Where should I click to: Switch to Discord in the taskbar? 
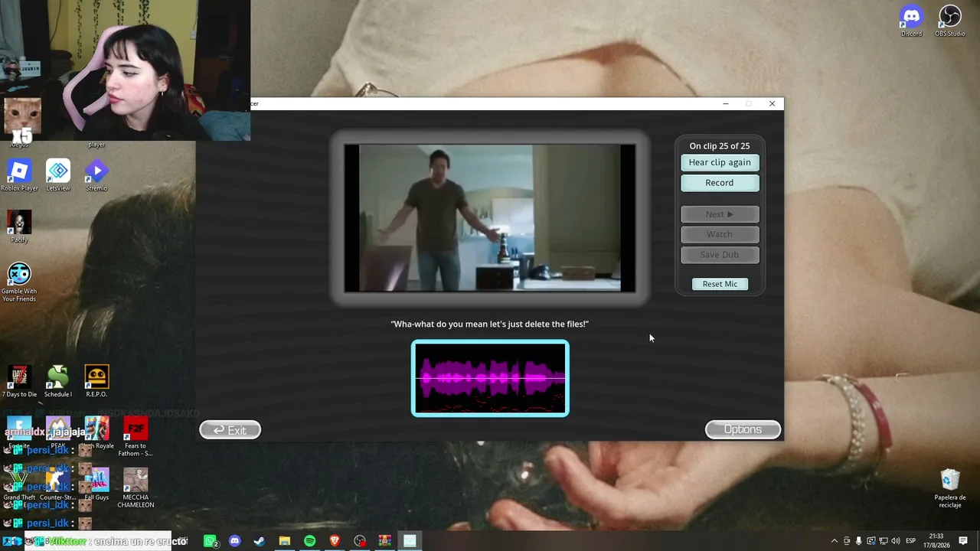(235, 541)
